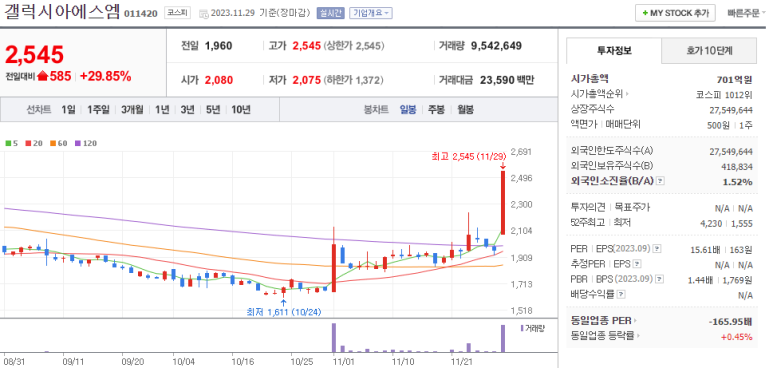Open the 동일업종 PER link

click(603, 321)
